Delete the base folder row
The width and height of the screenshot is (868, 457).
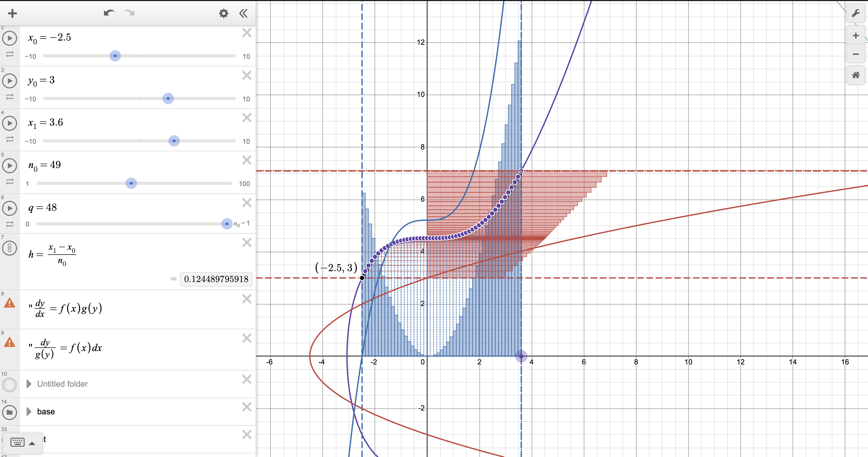coord(247,407)
